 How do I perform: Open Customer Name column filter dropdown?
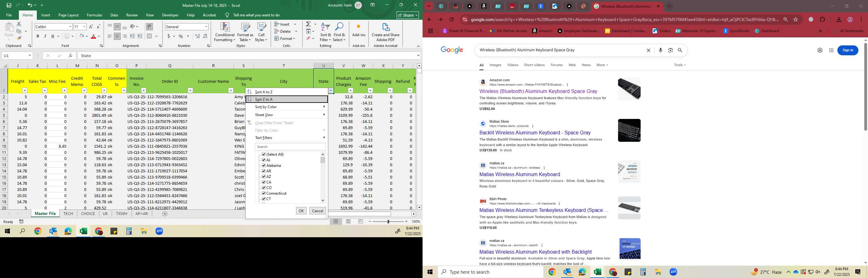[231, 91]
